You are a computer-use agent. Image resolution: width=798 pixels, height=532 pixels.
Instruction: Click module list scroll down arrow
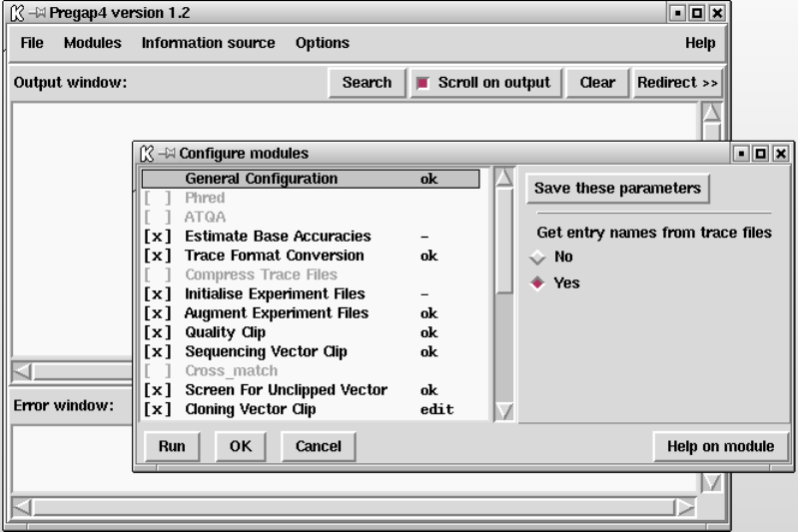click(x=504, y=411)
